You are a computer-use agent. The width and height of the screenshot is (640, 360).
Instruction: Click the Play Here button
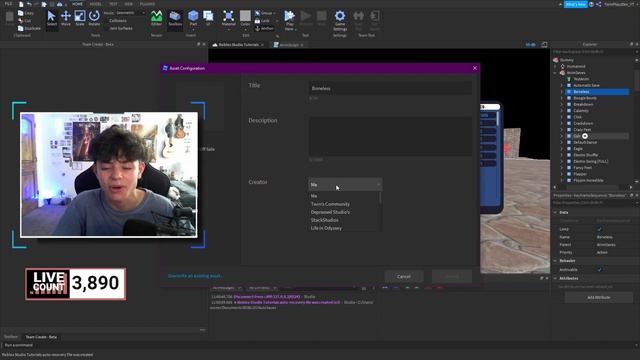tap(289, 20)
